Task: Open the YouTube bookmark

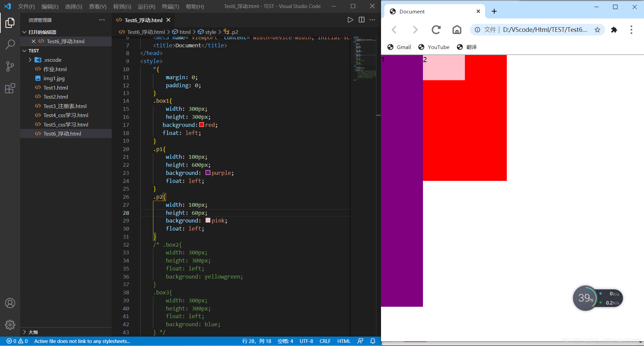Action: [434, 47]
